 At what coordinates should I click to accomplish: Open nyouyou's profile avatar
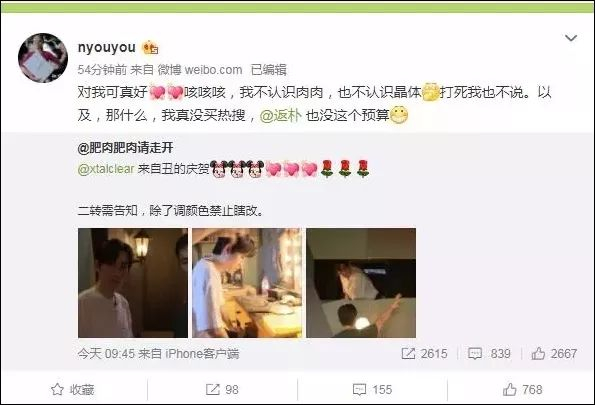point(43,58)
